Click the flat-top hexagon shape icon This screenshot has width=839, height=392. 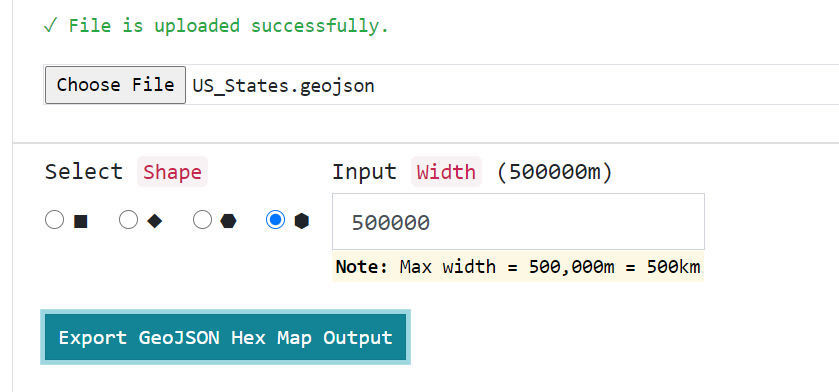point(228,221)
